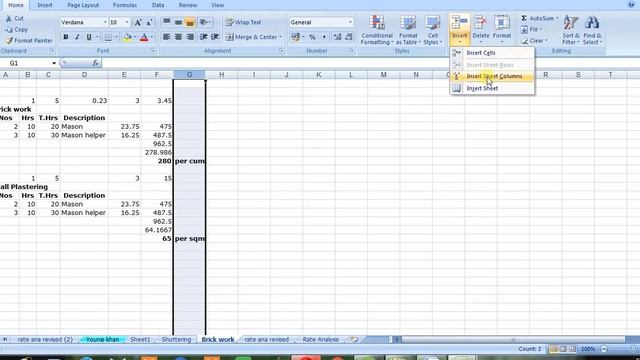Open the text Orientation button

click(205, 22)
